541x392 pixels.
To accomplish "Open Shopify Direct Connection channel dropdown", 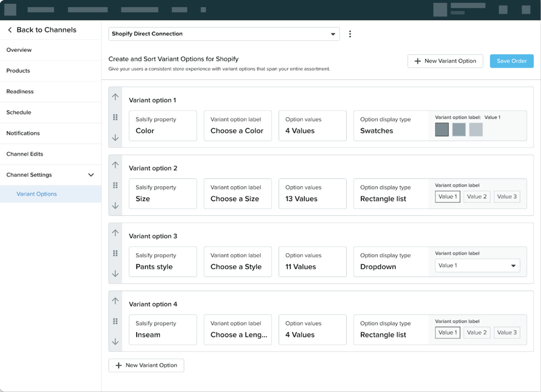I will click(x=224, y=34).
